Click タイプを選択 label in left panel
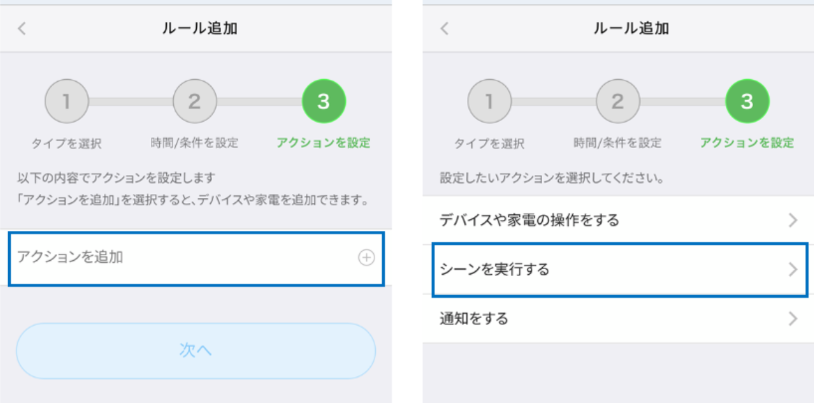This screenshot has width=814, height=403. (67, 143)
